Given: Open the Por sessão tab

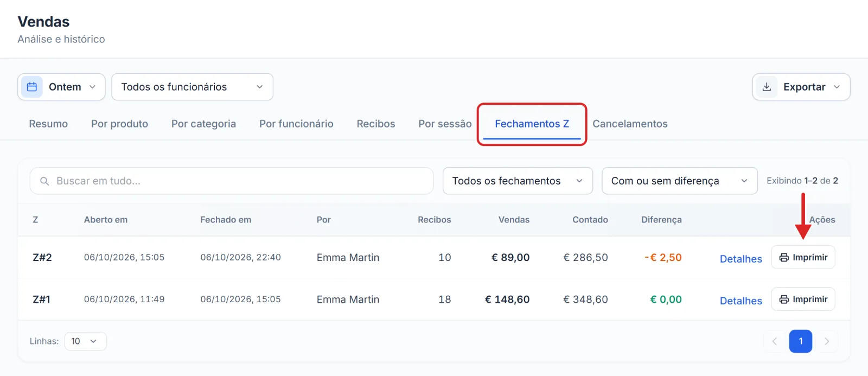Looking at the screenshot, I should pos(445,124).
